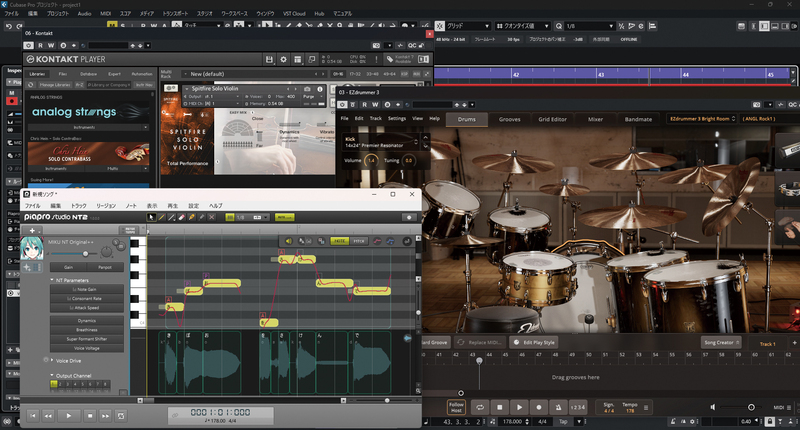The image size is (800, 430).
Task: Click the return arrow icon in Piapro editor
Action: 407,241
